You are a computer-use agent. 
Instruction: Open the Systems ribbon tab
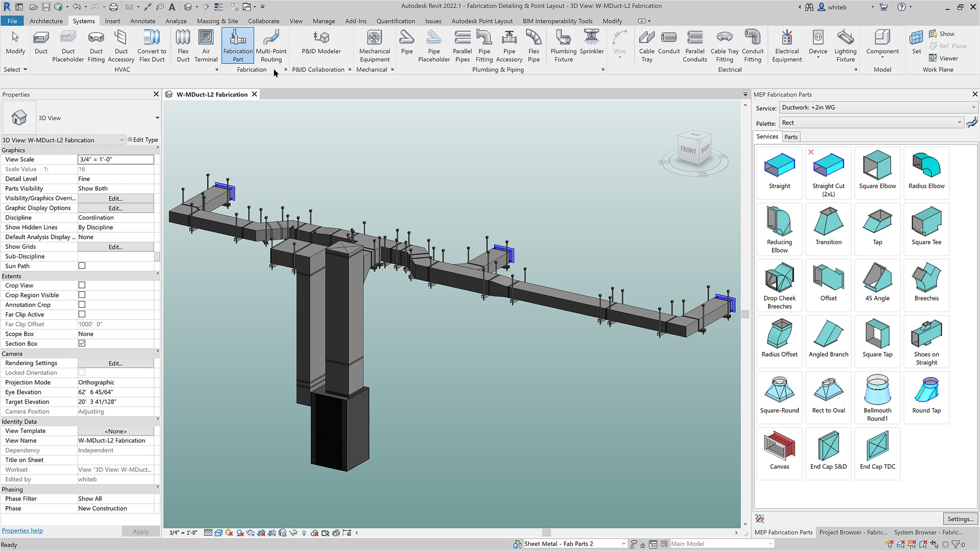pos(83,21)
